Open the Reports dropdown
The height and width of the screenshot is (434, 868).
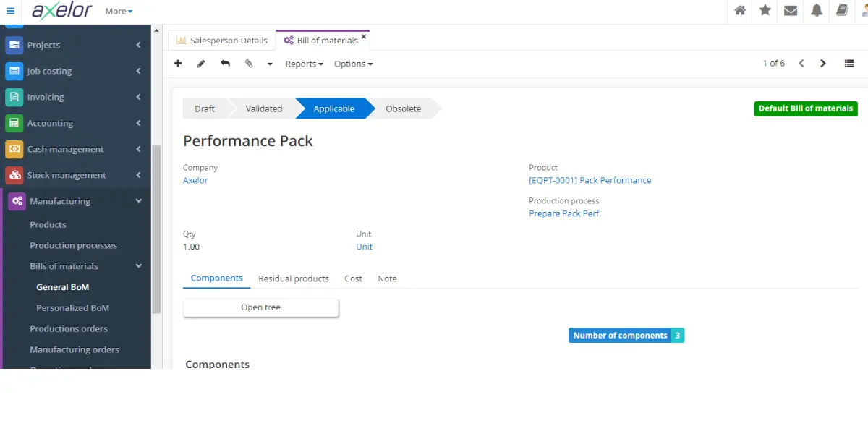pyautogui.click(x=304, y=64)
